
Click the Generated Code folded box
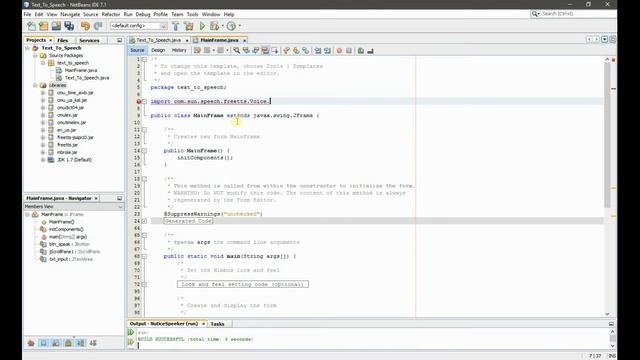point(188,221)
